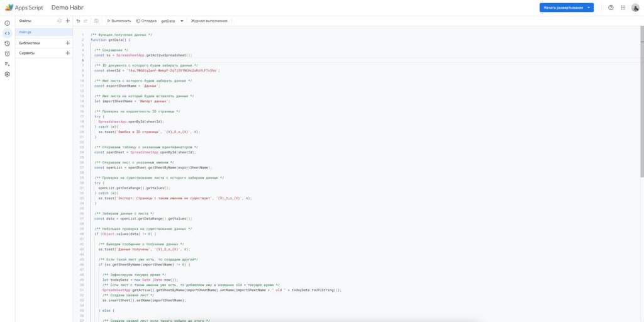Open the Executions list icon in sidebar
Viewport: 644px width, 322px height.
tap(7, 64)
